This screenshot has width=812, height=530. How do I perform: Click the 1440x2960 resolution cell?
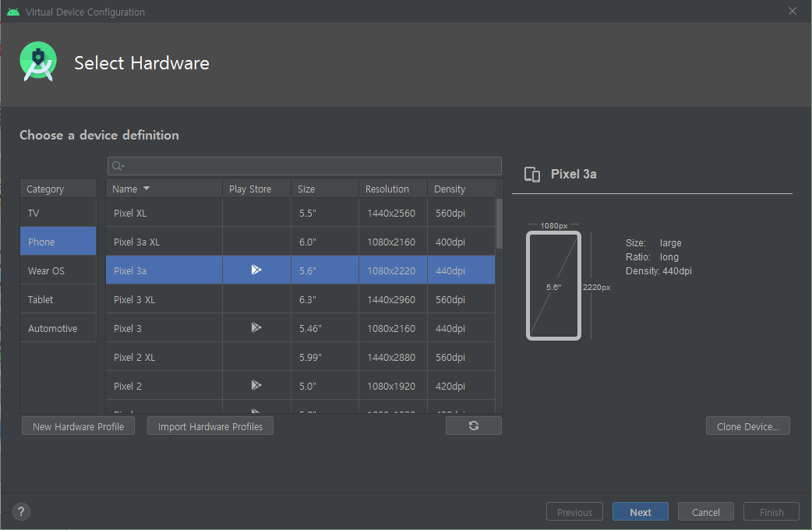391,299
